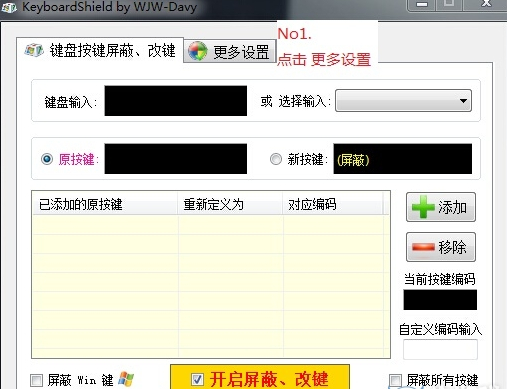The height and width of the screenshot is (389, 507).
Task: Click the KeyboardShield app icon in title bar
Action: tap(9, 7)
